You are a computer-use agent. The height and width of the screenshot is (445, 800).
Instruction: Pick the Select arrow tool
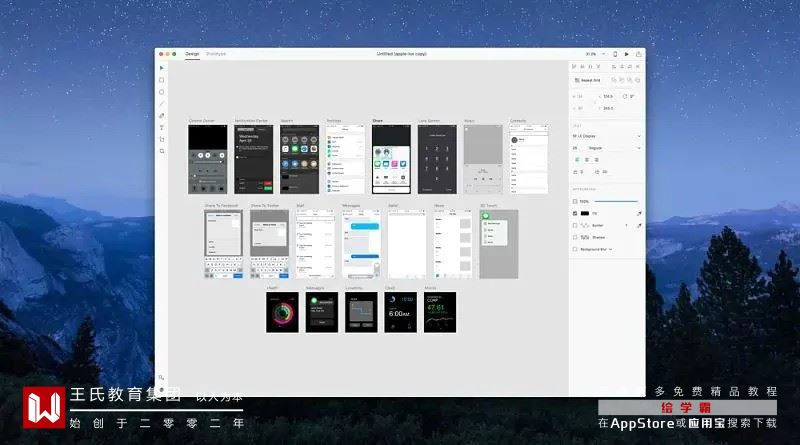tap(162, 68)
